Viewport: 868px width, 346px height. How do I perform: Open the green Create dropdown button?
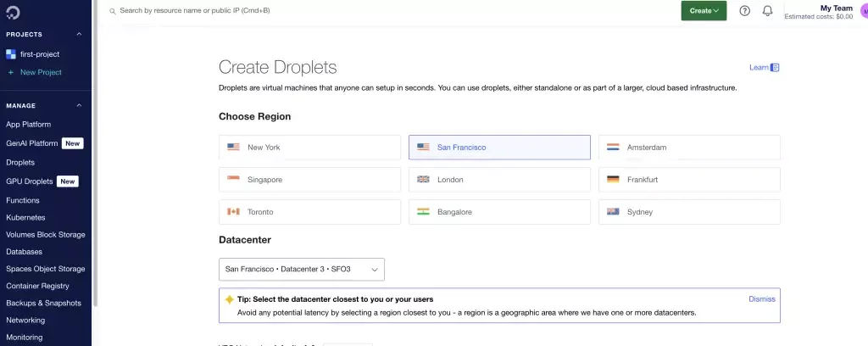pos(704,10)
